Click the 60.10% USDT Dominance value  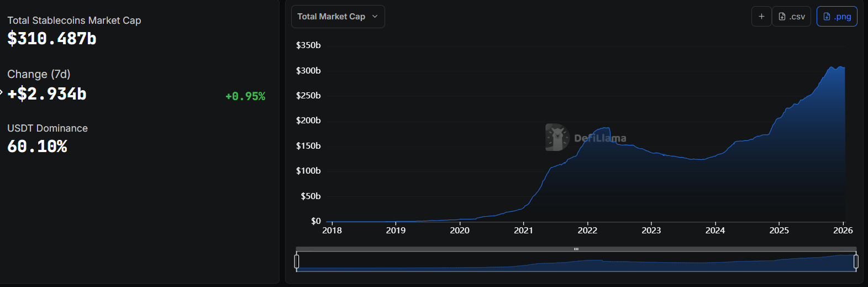(x=37, y=147)
